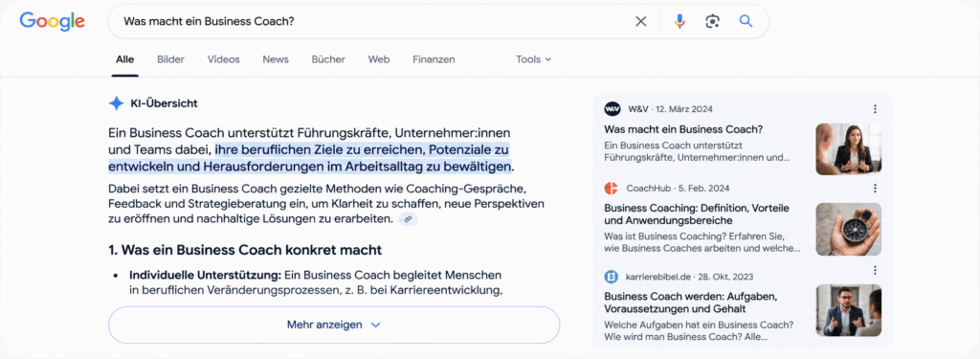This screenshot has height=359, width=980.
Task: Expand overview with Mehr anzeigen
Action: tap(334, 325)
